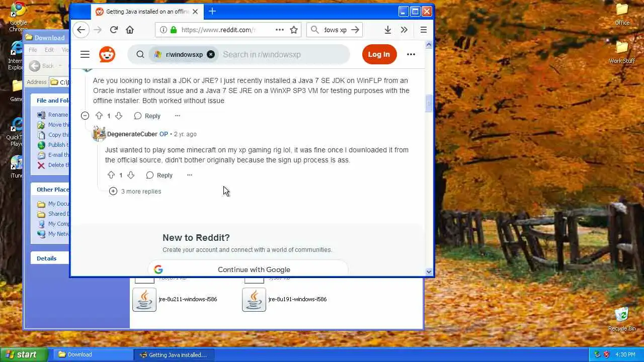Upvote DegenerateCuber's minecraft comment
This screenshot has width=644, height=362.
[x=111, y=175]
